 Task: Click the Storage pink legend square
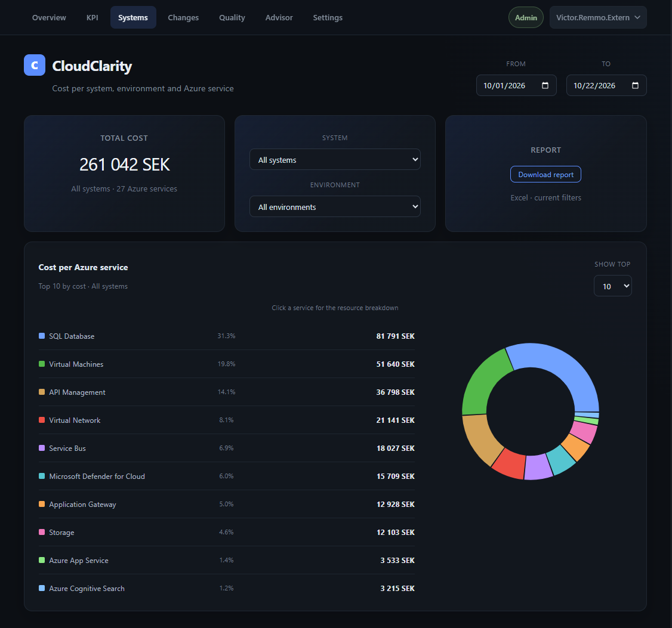click(x=42, y=532)
